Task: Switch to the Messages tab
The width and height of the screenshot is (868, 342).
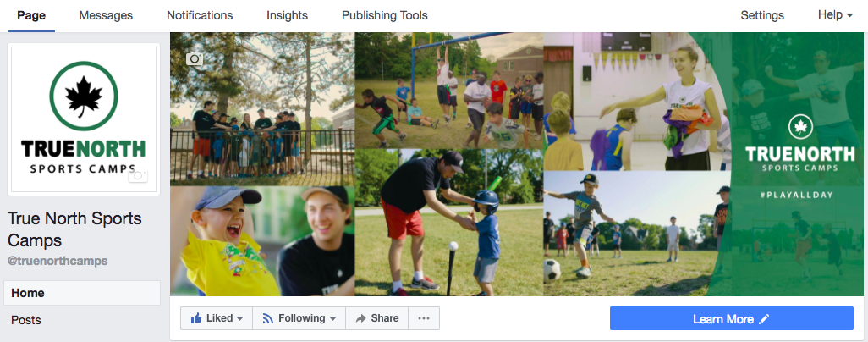Action: point(106,15)
